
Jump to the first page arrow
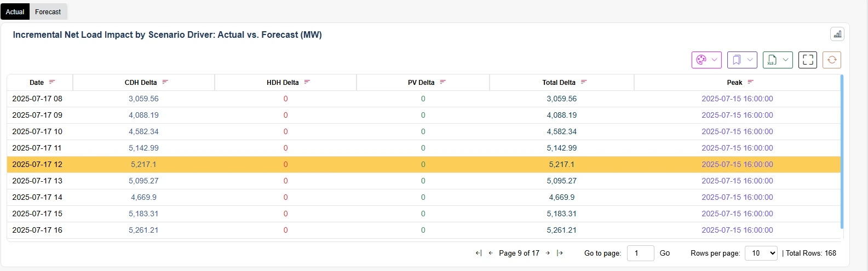coord(479,253)
